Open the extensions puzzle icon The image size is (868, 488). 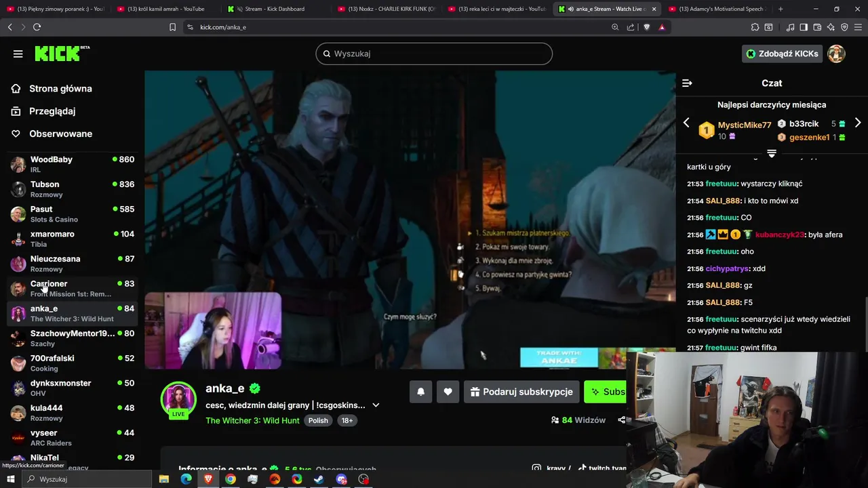[x=755, y=27]
